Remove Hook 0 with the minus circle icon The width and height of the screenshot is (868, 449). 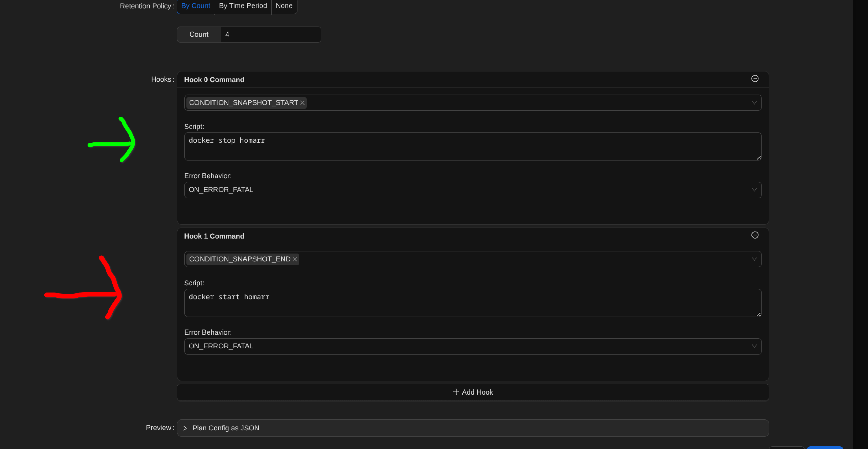click(755, 79)
